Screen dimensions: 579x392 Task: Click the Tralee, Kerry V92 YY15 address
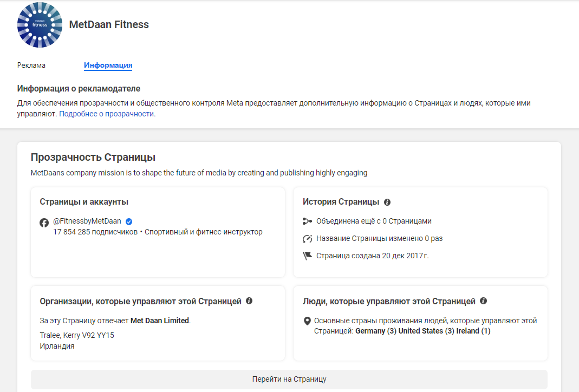[x=77, y=335]
